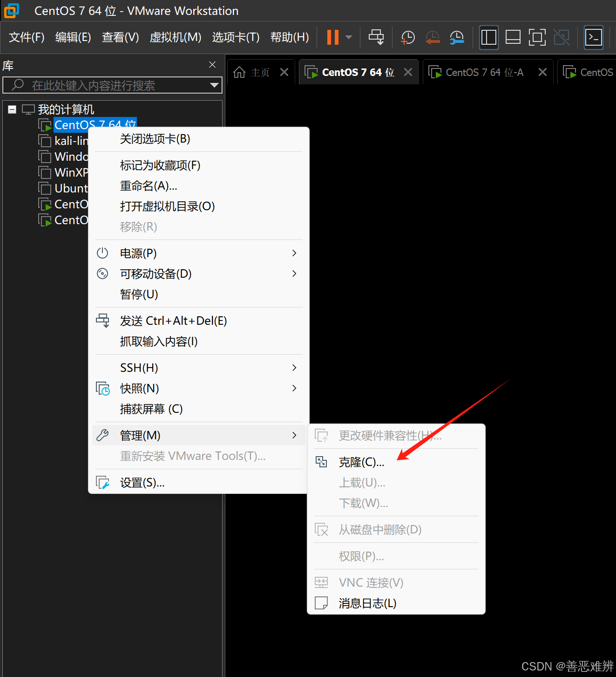The image size is (616, 677).
Task: Open the library search dropdown arrow
Action: [214, 85]
